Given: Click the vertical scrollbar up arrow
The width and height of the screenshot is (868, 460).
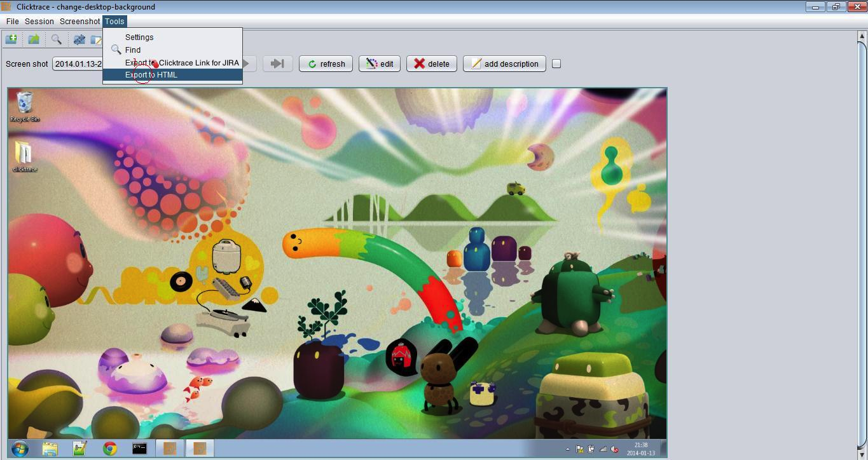Looking at the screenshot, I should tap(862, 36).
